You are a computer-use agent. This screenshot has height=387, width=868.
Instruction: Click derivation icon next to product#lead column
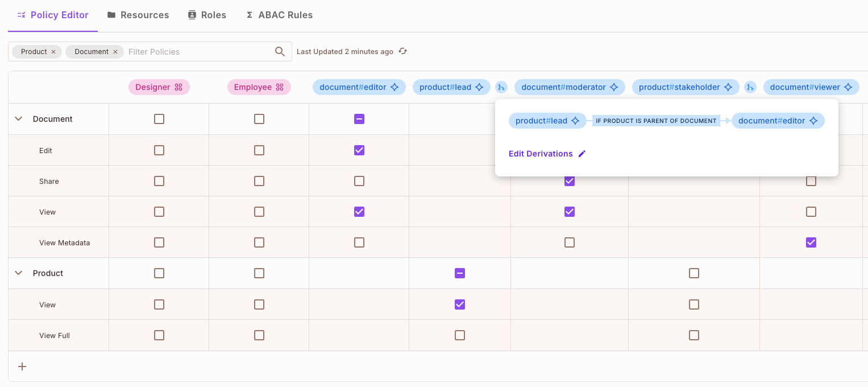501,87
